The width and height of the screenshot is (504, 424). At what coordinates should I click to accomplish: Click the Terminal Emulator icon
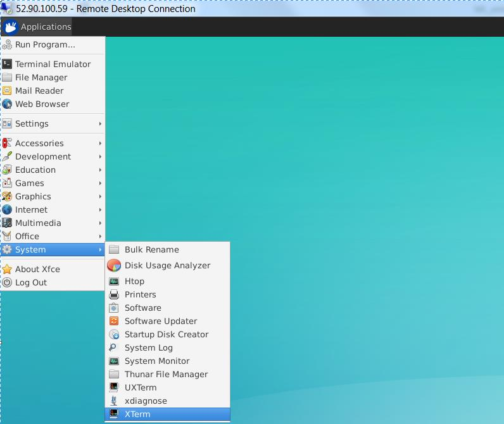pos(7,64)
